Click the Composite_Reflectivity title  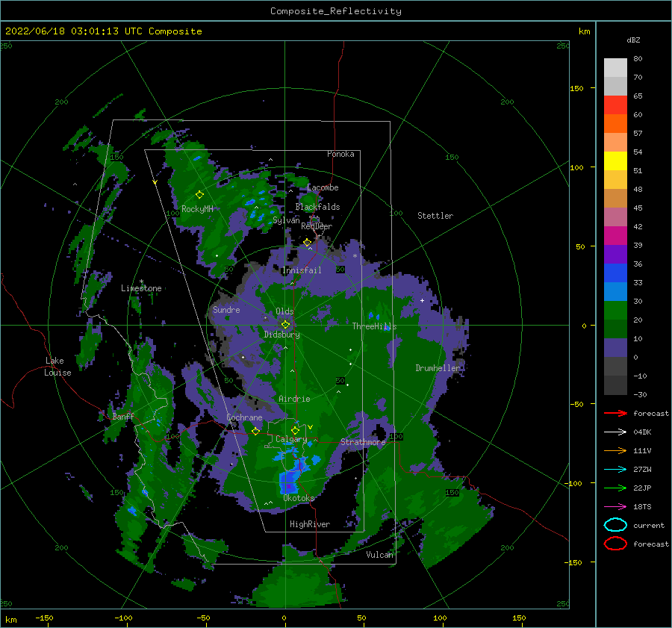336,11
